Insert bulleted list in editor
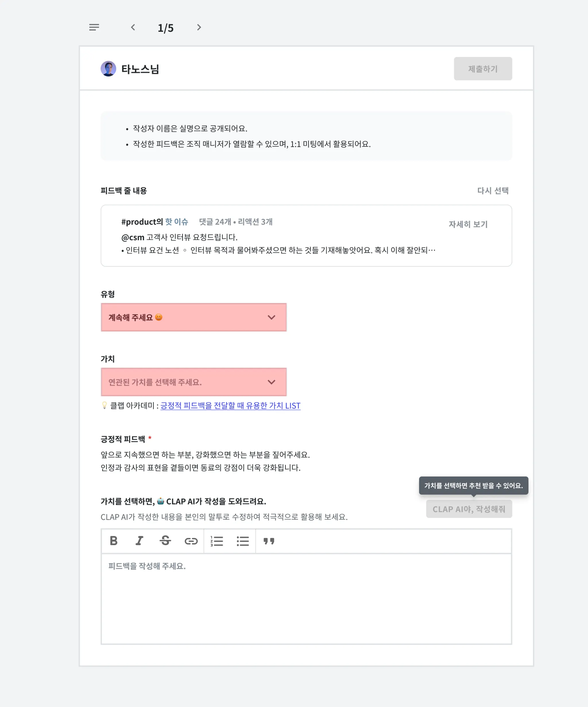Screen dimensions: 588x707 point(243,541)
